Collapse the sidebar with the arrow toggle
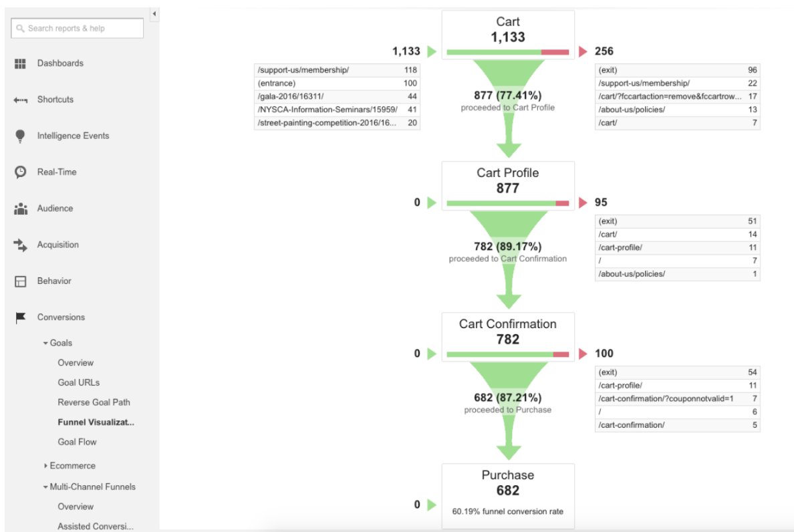Screen dimensions: 794x532 click(x=154, y=14)
